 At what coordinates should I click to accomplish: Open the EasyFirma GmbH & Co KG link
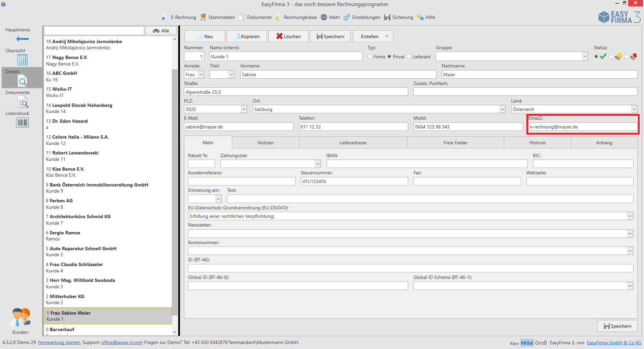pyautogui.click(x=614, y=343)
